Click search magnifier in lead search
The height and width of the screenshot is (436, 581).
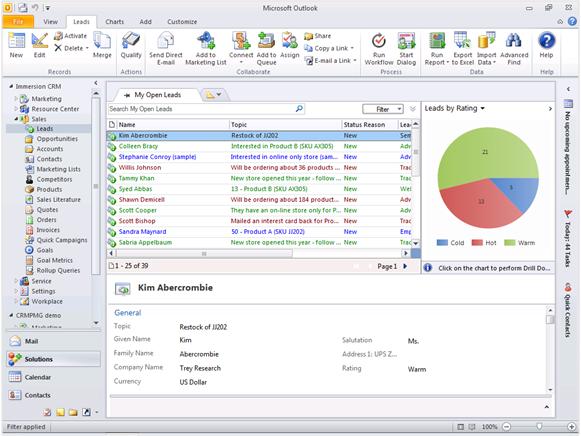(299, 109)
